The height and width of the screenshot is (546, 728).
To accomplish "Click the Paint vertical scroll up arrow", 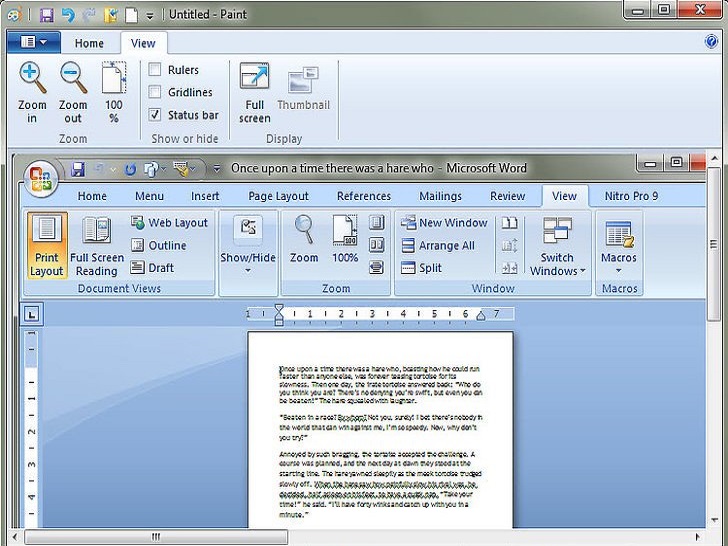I will pyautogui.click(x=715, y=159).
